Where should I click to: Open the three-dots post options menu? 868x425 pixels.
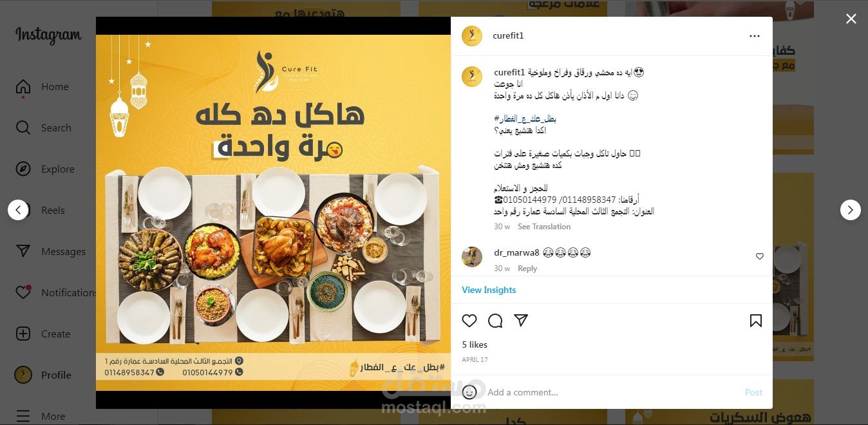click(755, 36)
